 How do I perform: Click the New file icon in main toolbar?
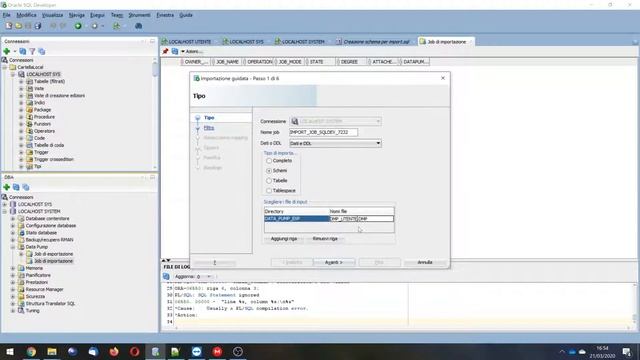[9, 26]
